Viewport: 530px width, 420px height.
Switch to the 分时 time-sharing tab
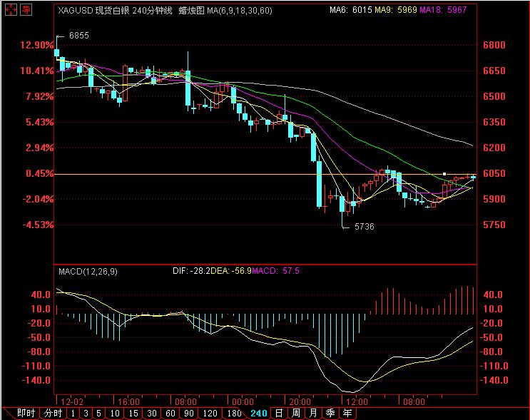[x=53, y=413]
